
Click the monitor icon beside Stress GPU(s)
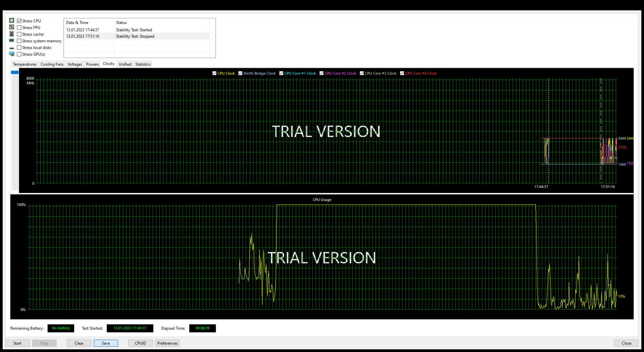(12, 54)
